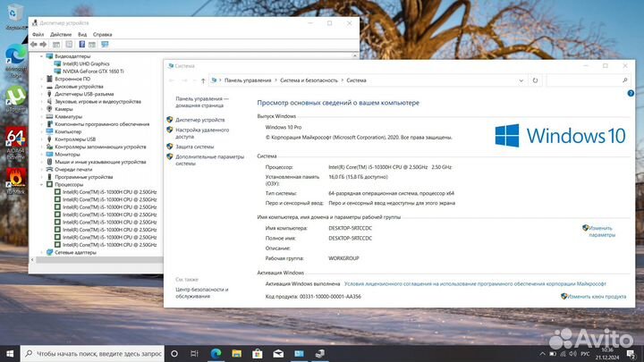644x362 pixels.
Task: Open the Windows Start menu
Action: click(x=10, y=353)
